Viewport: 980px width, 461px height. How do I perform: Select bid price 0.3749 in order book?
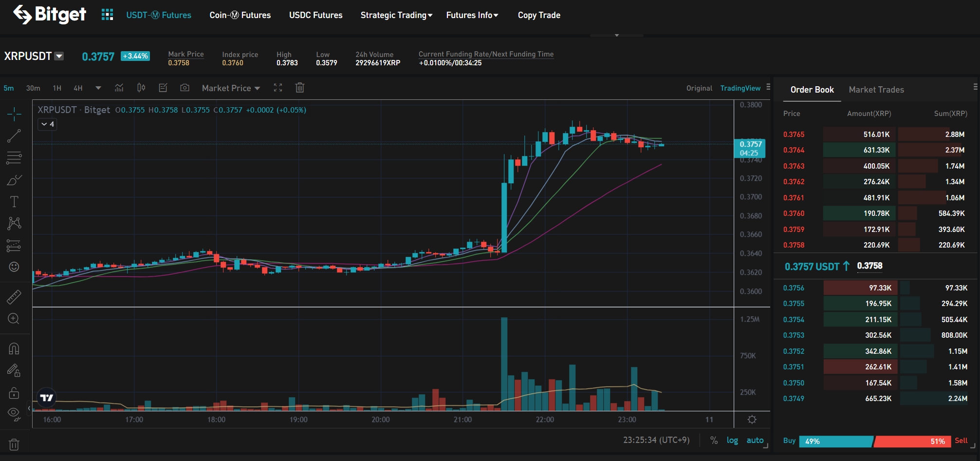tap(794, 399)
